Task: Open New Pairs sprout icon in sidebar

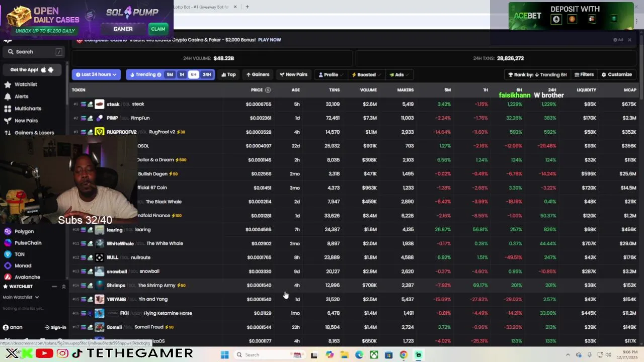Action: click(8, 121)
